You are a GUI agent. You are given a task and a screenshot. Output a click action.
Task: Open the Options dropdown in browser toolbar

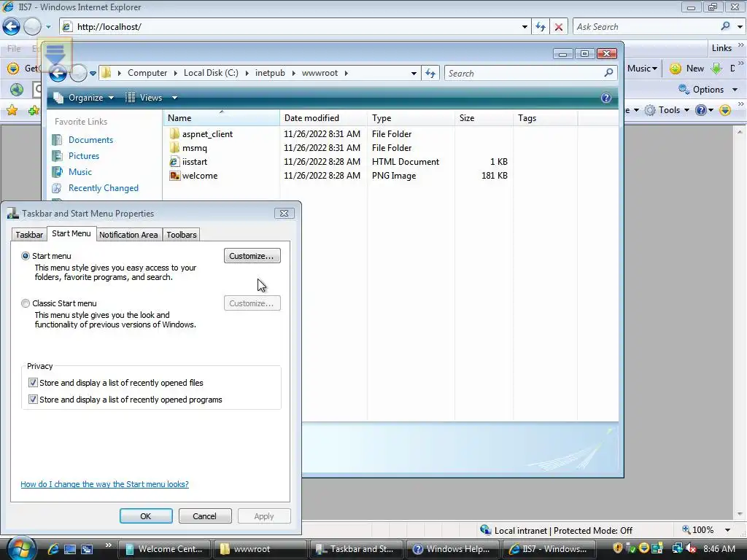[735, 90]
